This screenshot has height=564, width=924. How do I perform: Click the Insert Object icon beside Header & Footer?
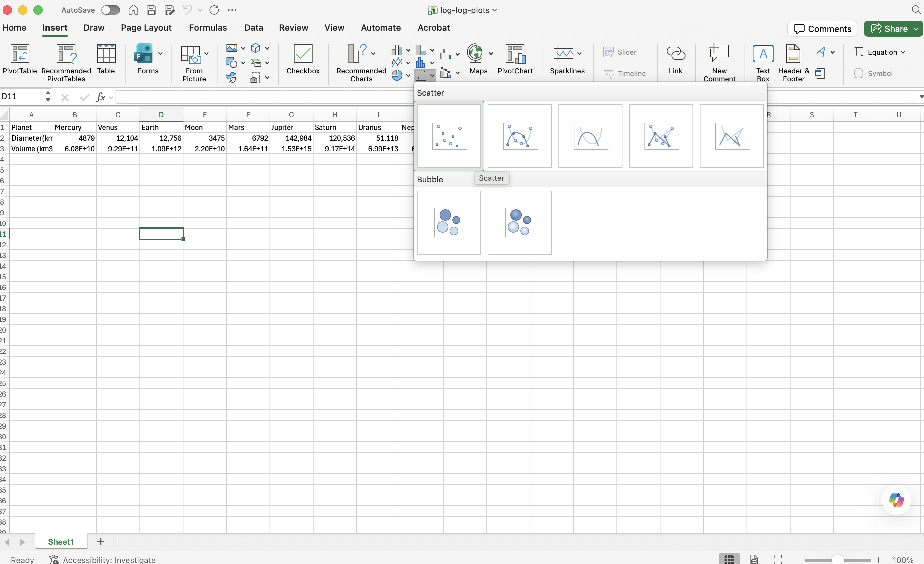click(x=820, y=73)
